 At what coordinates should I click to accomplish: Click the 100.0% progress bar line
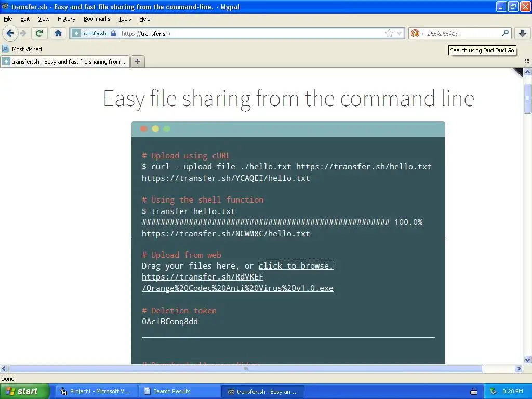[x=282, y=222]
